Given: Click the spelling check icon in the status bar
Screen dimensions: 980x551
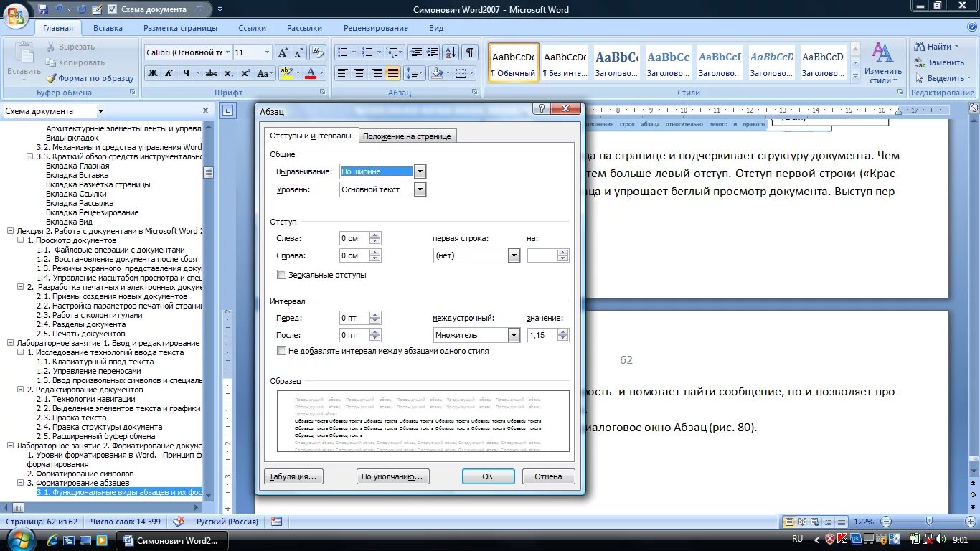Looking at the screenshot, I should [x=179, y=522].
